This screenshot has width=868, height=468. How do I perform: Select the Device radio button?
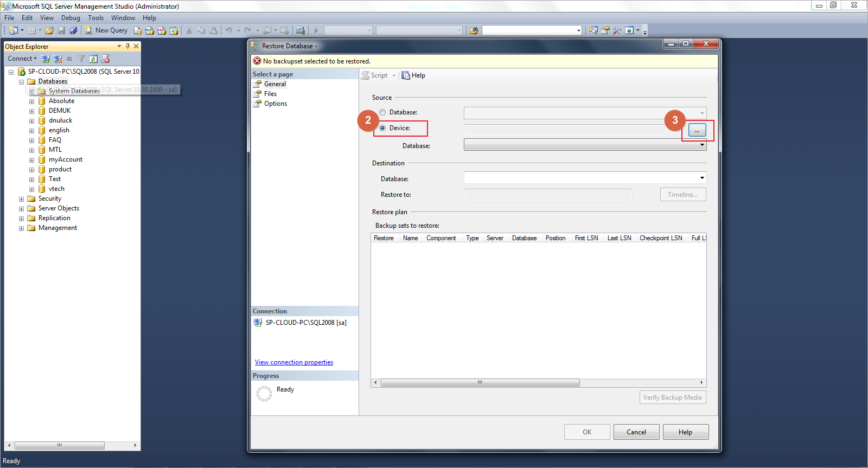(x=382, y=128)
